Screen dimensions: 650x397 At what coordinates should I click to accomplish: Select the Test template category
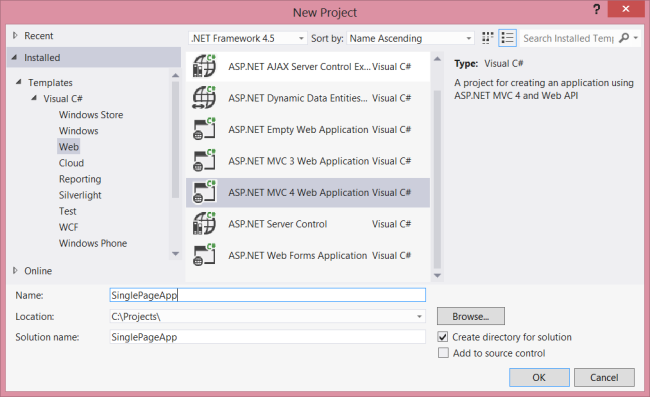[68, 211]
